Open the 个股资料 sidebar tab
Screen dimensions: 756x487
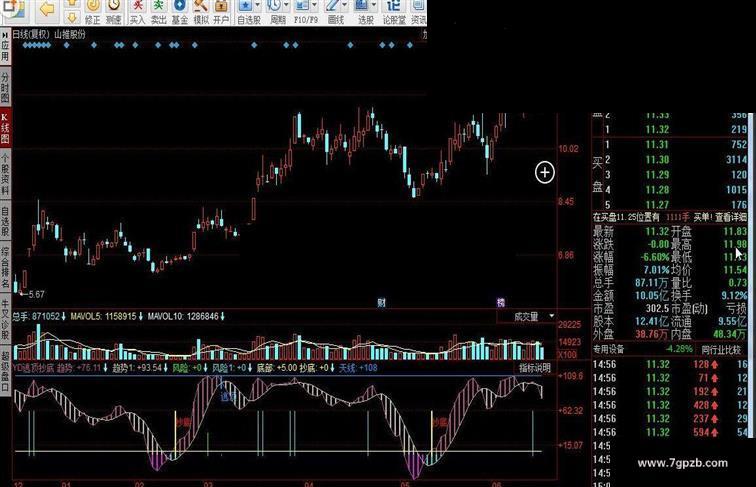(5, 174)
